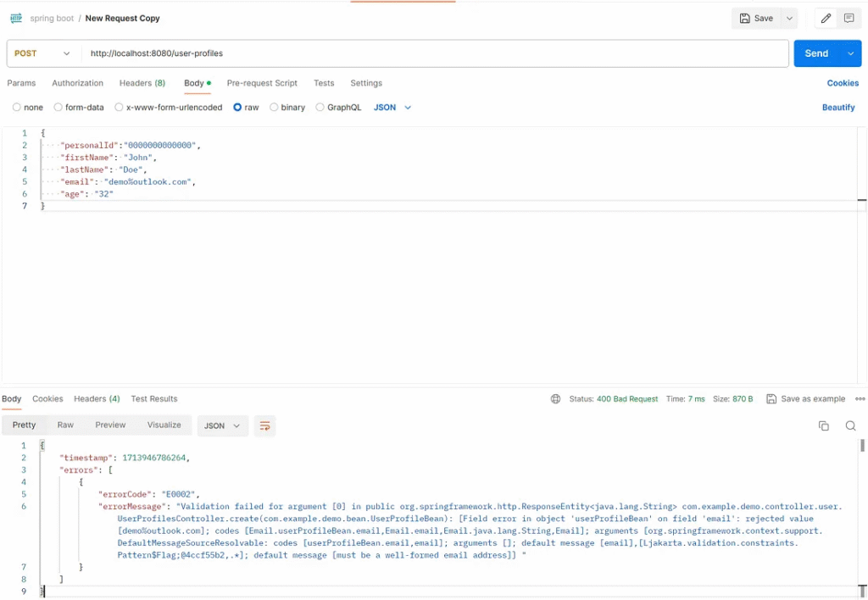Click the Size 870 B value

tap(742, 398)
